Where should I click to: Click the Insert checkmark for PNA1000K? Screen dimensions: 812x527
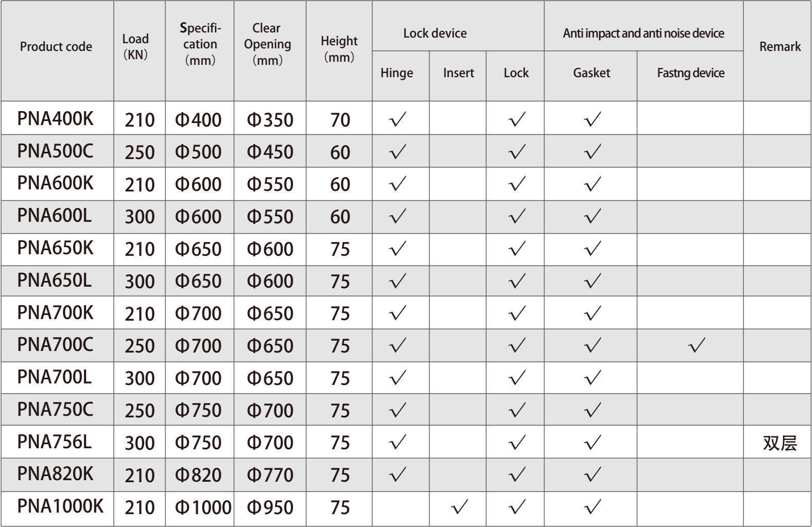coord(459,507)
